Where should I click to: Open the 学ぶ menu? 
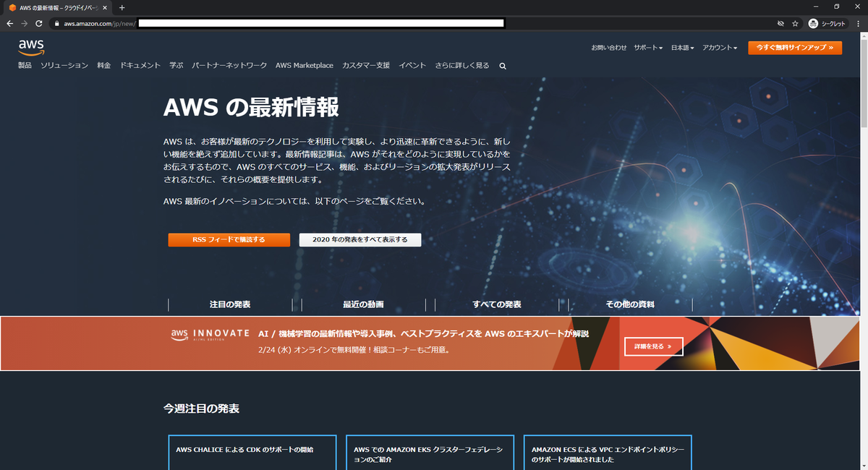pos(176,65)
